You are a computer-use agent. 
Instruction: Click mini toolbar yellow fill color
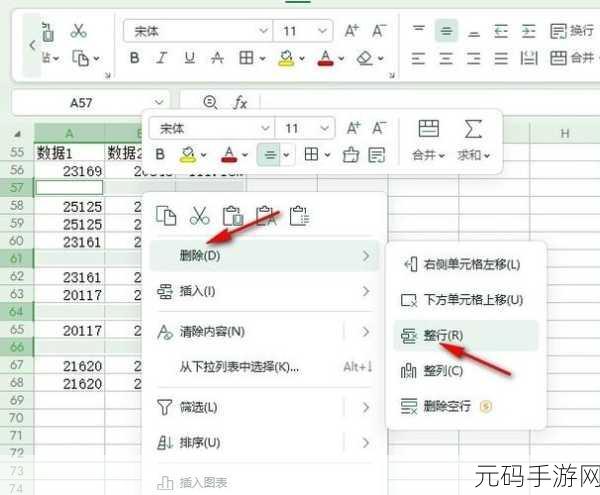[x=188, y=155]
